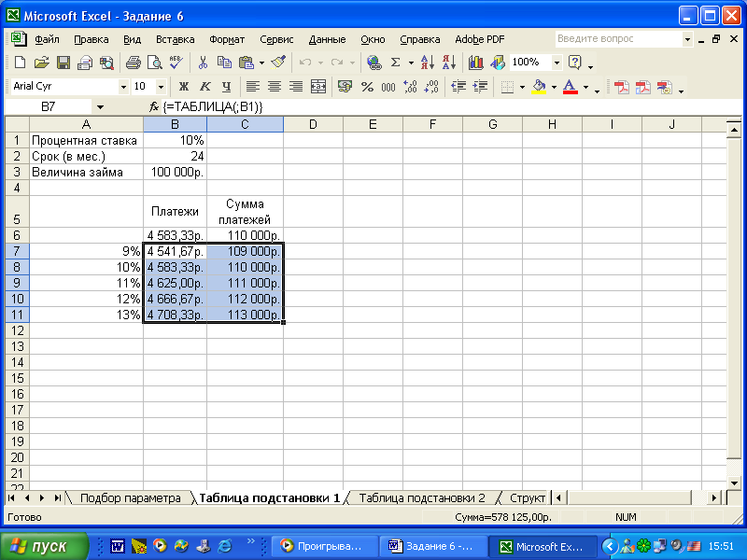Decrease decimal places icon

pos(431,87)
